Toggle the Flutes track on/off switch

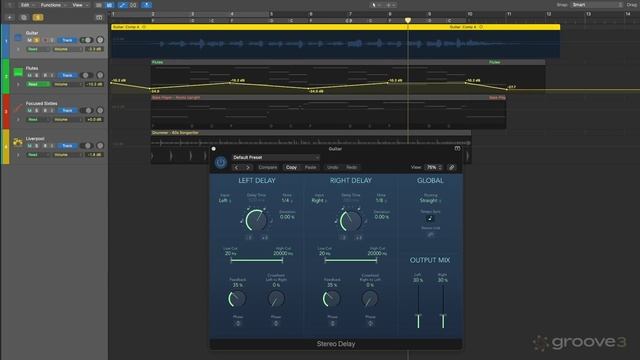pos(86,75)
